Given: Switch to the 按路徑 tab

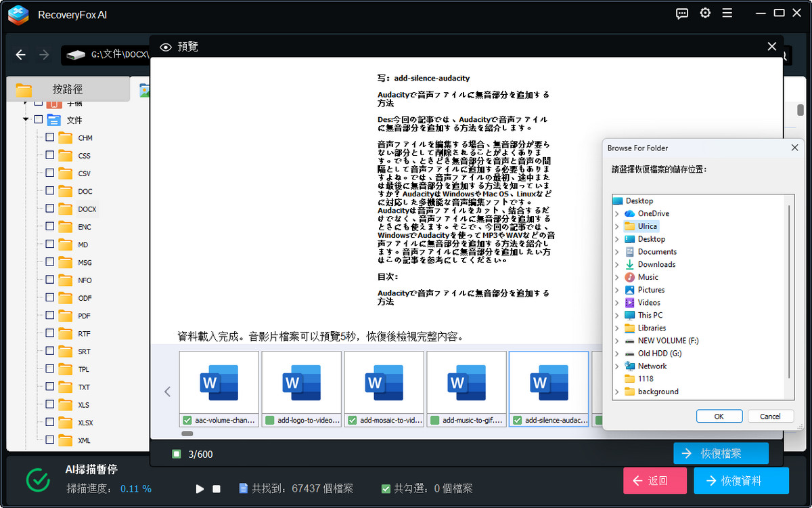Looking at the screenshot, I should tap(68, 89).
